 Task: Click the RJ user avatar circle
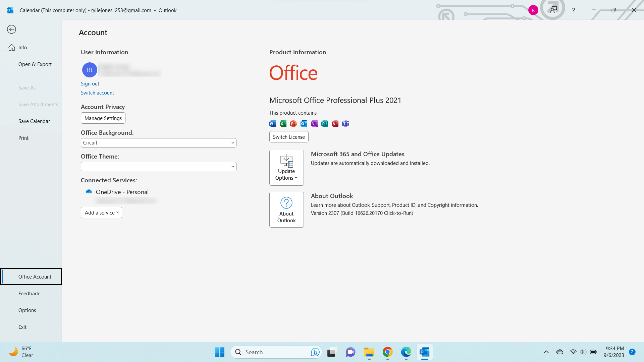coord(90,70)
